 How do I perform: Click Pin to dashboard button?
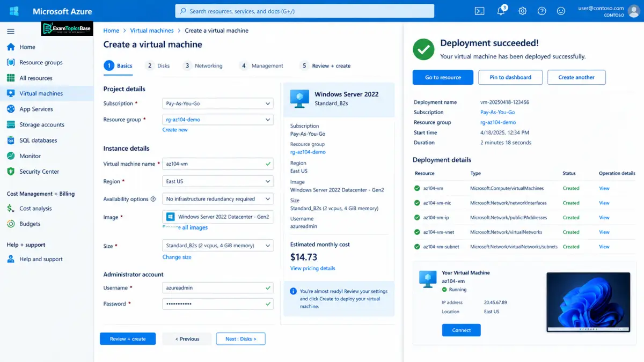pos(510,77)
